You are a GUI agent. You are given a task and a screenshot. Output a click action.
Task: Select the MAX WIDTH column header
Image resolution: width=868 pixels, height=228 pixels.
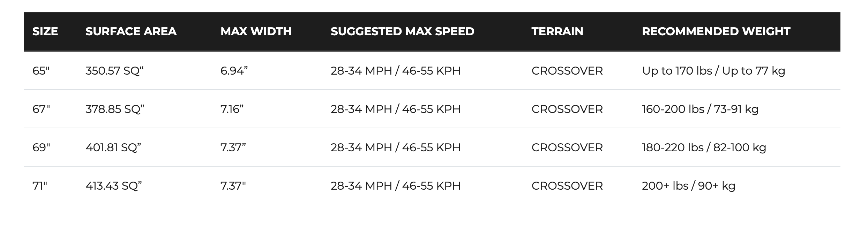(256, 31)
